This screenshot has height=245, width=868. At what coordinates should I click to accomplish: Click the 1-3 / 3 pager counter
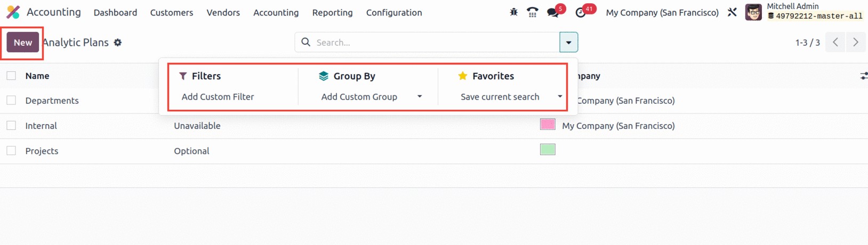click(807, 42)
